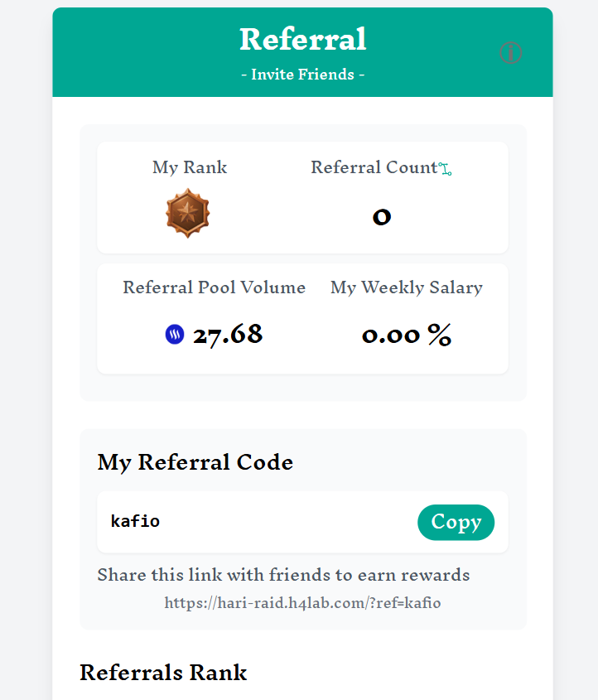
Task: Open the hari-raid.h4lab.com referral link
Action: click(302, 602)
